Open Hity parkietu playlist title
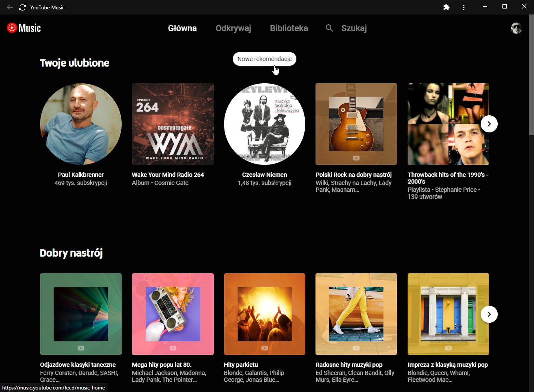Viewport: 534px width, 392px height. coord(241,365)
